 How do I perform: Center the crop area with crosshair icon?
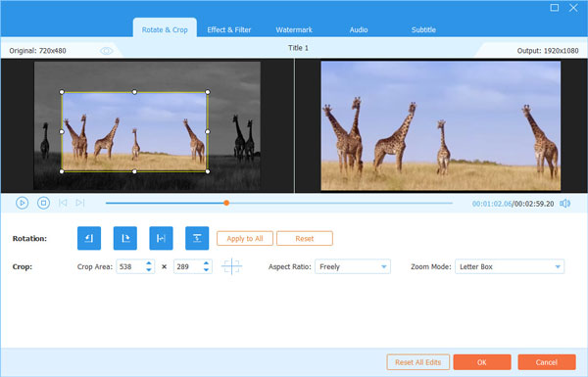click(231, 266)
